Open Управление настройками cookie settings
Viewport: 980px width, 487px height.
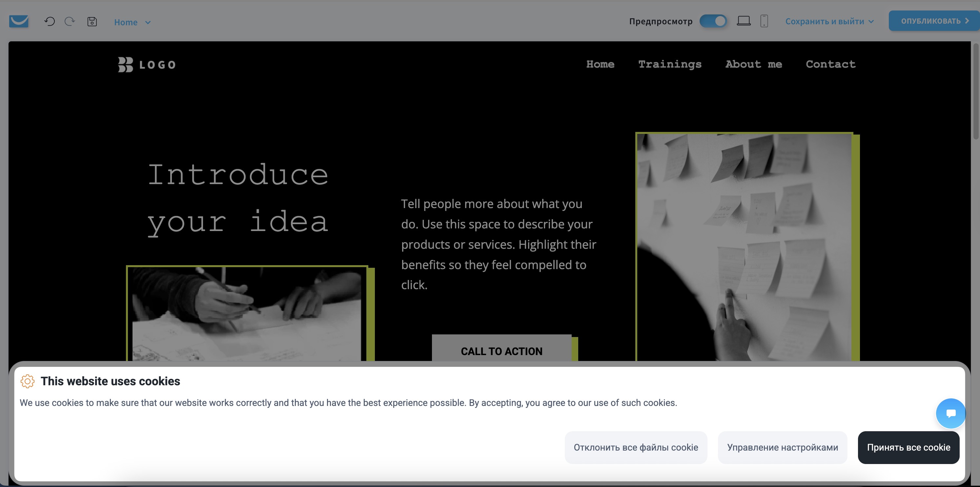point(782,447)
